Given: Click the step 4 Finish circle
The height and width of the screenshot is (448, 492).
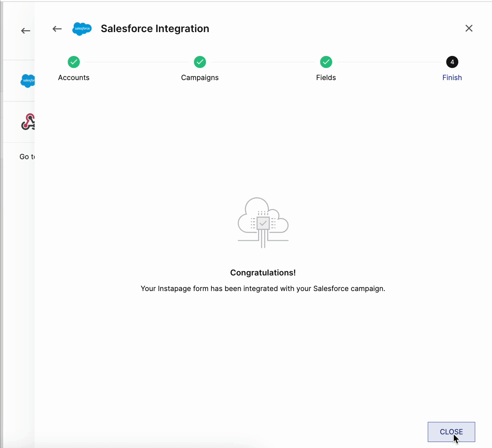Looking at the screenshot, I should (452, 62).
